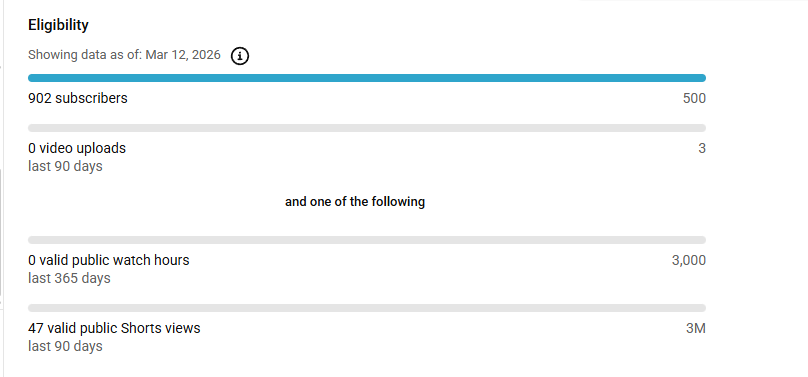Click the 3M Shorts views threshold

pyautogui.click(x=696, y=328)
